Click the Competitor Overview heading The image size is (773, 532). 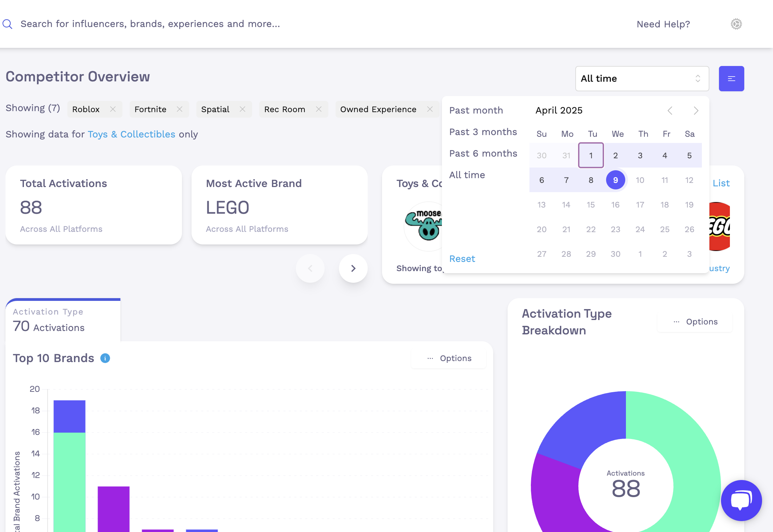tap(78, 77)
